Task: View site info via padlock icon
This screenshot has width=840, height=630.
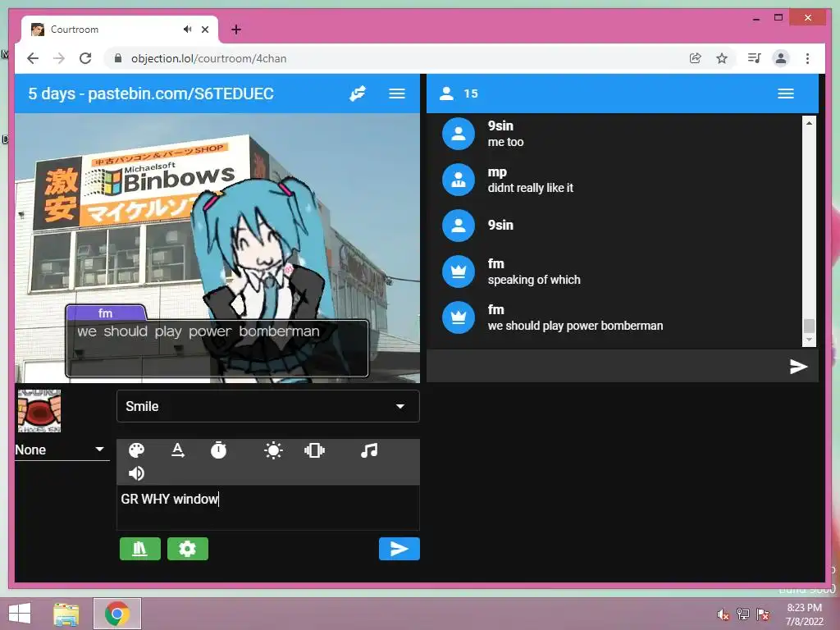Action: click(x=118, y=58)
